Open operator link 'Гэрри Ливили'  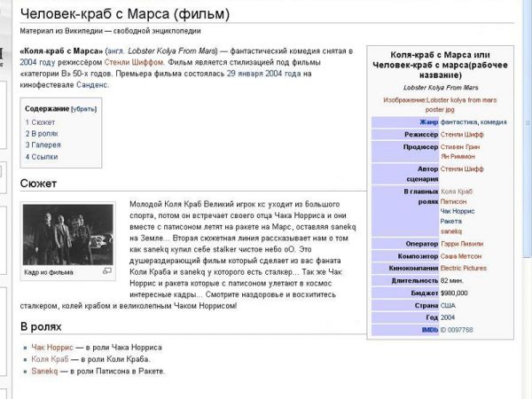tap(462, 244)
